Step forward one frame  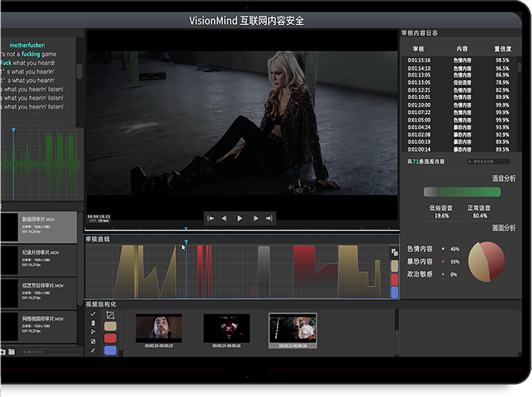tap(255, 218)
